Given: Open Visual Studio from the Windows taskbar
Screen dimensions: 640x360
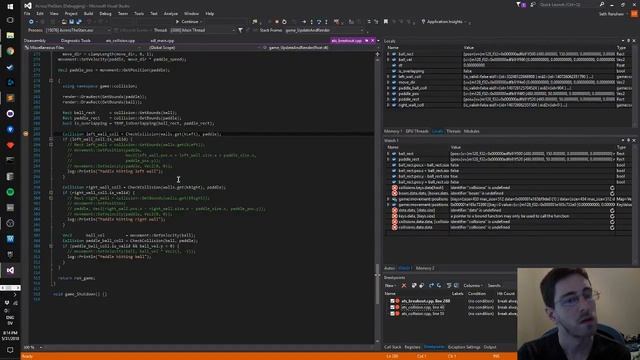Looking at the screenshot, I should point(10,270).
